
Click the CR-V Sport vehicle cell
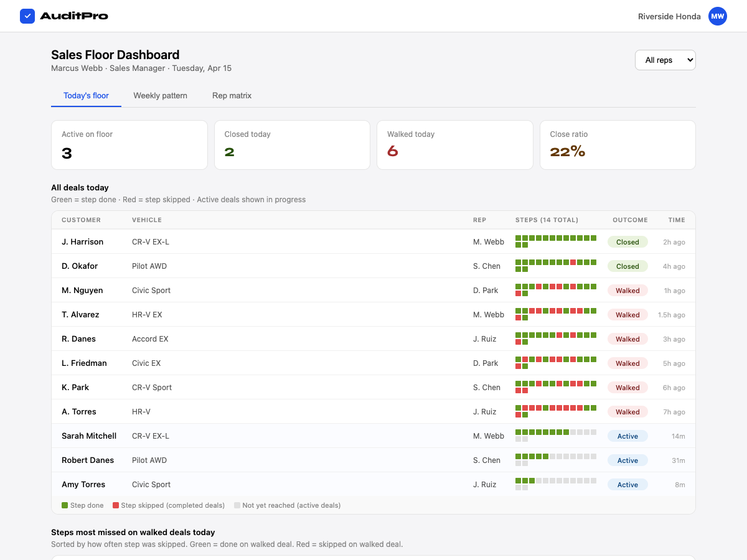click(x=152, y=388)
